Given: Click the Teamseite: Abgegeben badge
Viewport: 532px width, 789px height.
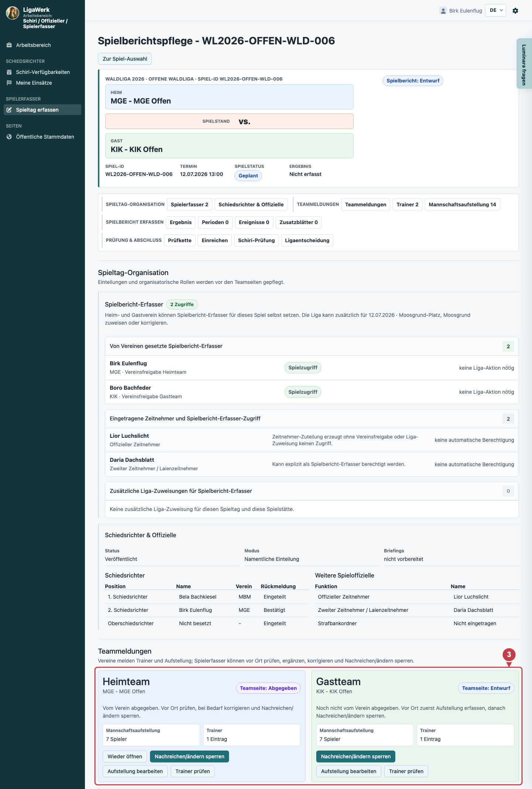Looking at the screenshot, I should tap(268, 688).
